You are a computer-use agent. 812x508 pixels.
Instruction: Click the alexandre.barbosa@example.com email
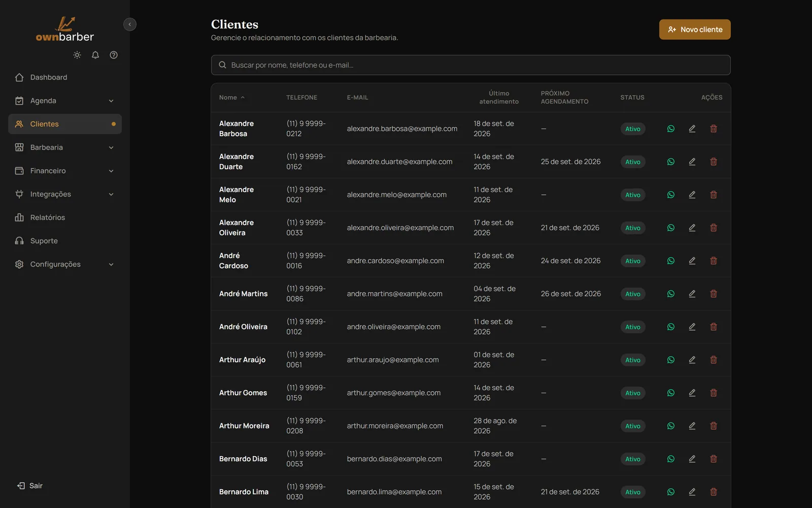point(402,129)
